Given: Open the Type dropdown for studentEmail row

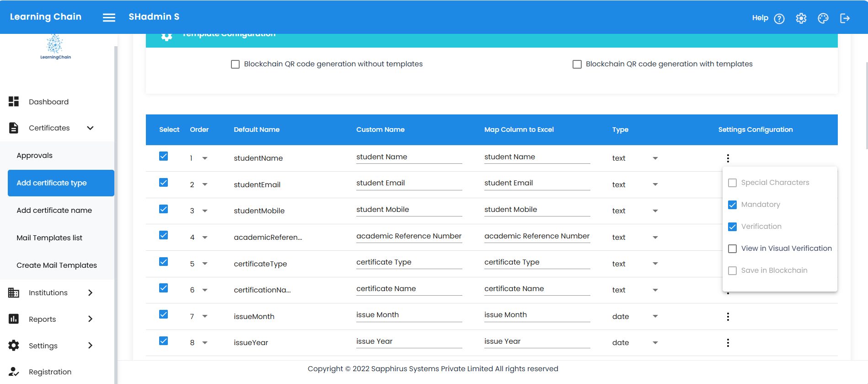Looking at the screenshot, I should pyautogui.click(x=655, y=184).
